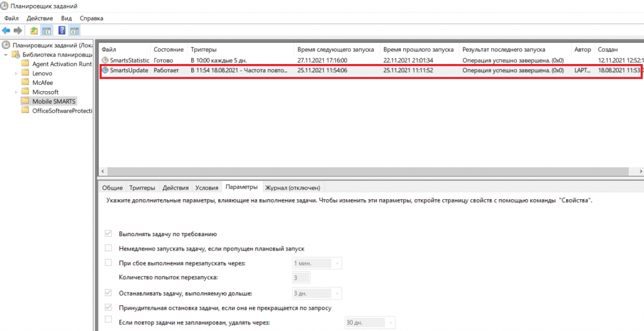Open the '3 дн.' stop duration dropdown
644x331 pixels.
[x=337, y=294]
